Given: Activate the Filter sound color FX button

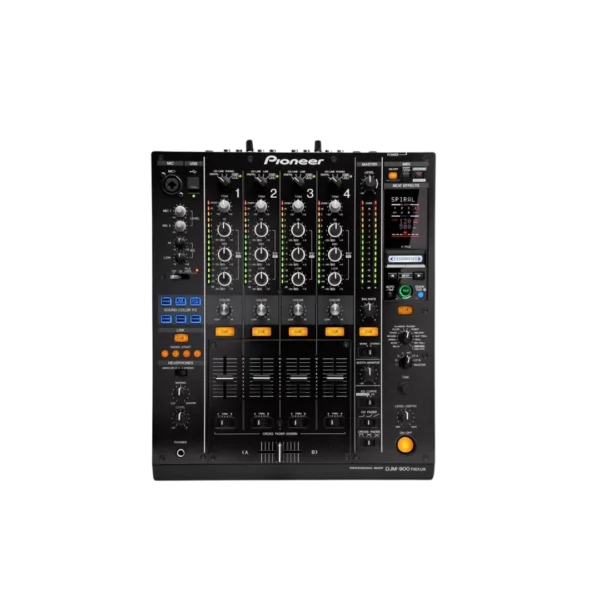Looking at the screenshot, I should pos(196,319).
